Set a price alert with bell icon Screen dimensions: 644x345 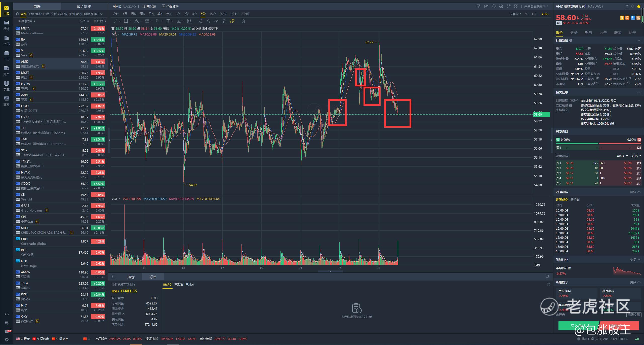(633, 6)
